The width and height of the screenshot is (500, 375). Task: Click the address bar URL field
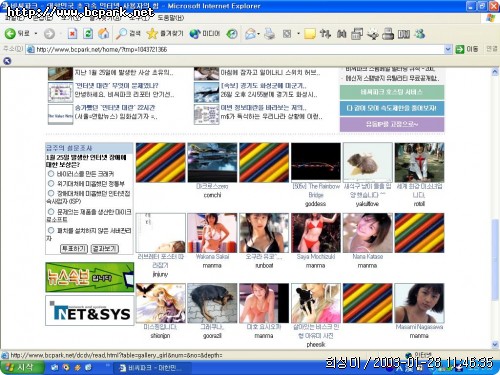point(239,49)
